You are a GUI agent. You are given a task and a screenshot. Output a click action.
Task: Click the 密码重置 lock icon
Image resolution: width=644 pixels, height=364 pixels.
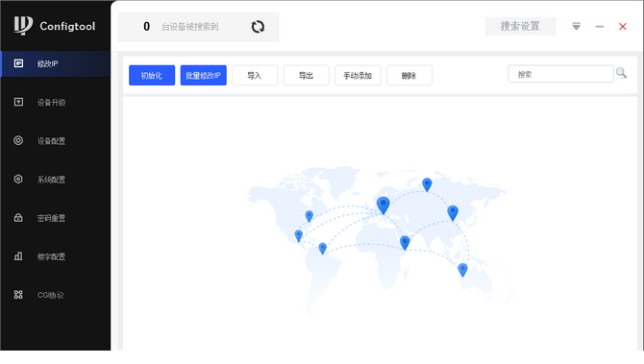pos(18,217)
